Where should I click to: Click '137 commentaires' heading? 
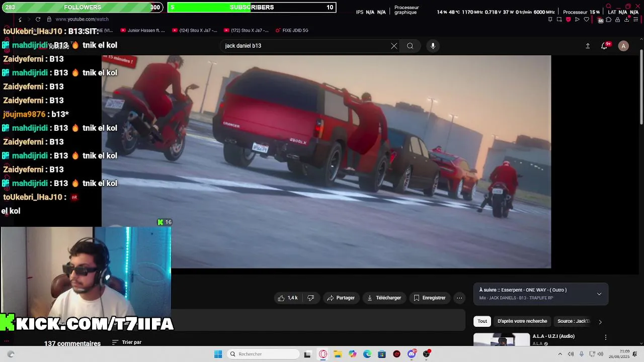[x=72, y=343]
